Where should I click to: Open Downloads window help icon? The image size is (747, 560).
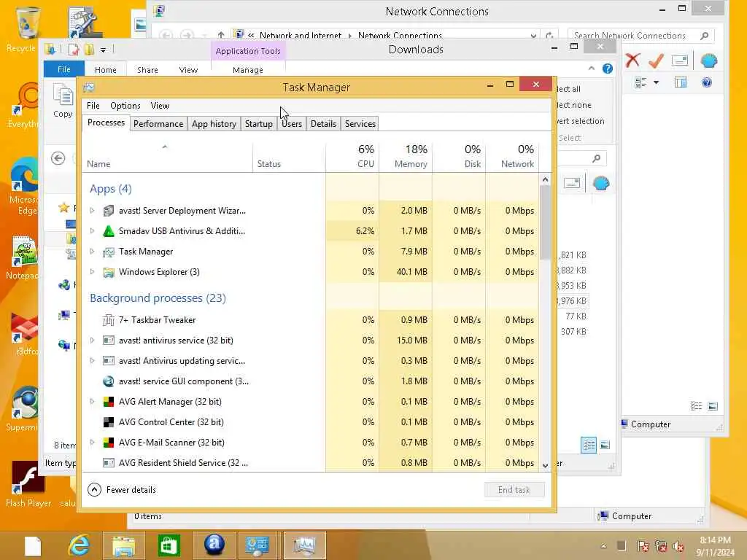(608, 69)
